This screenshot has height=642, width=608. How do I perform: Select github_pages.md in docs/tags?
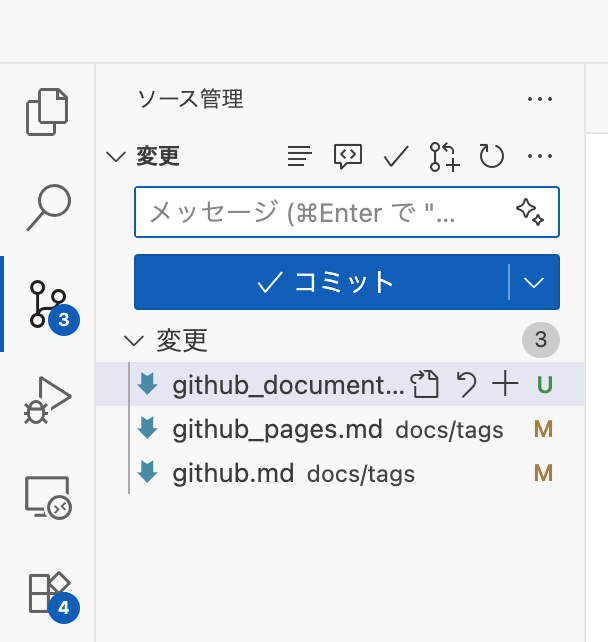[x=340, y=429]
